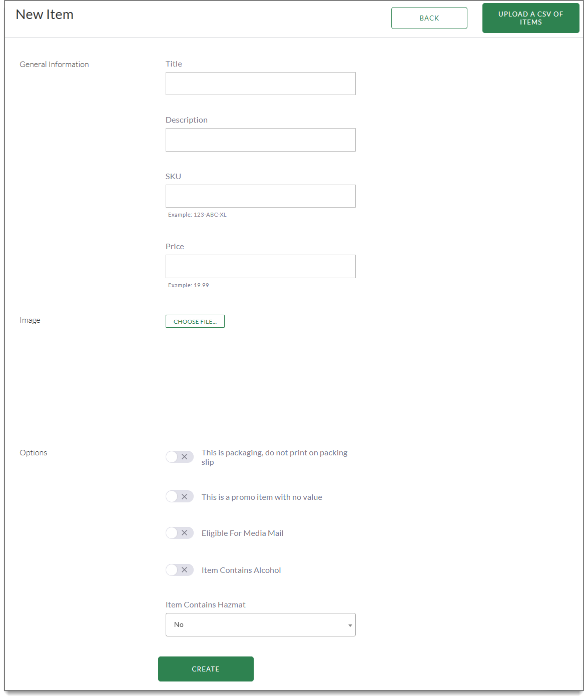Click the BACK button
Viewport: 588px width, 700px height.
pos(429,18)
